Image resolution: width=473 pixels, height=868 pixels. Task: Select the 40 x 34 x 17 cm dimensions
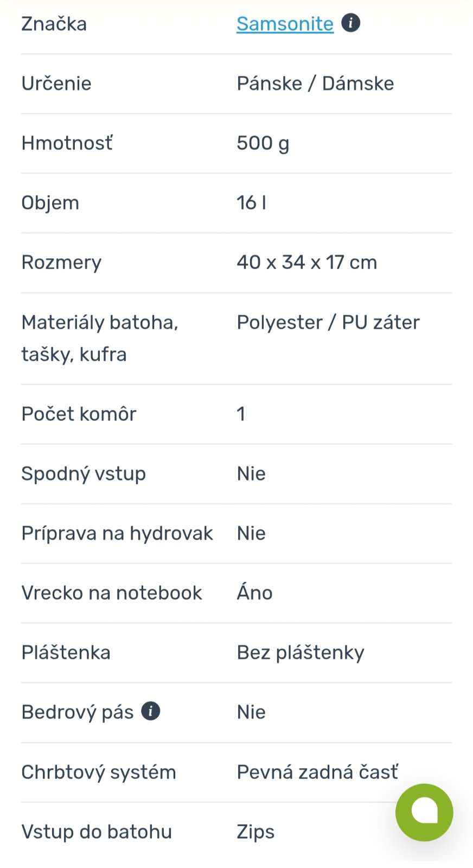click(306, 263)
